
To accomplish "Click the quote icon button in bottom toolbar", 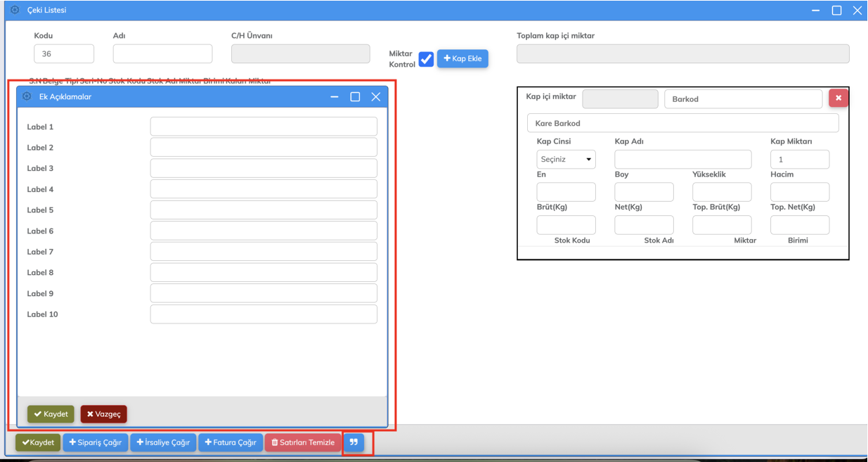I will (354, 442).
